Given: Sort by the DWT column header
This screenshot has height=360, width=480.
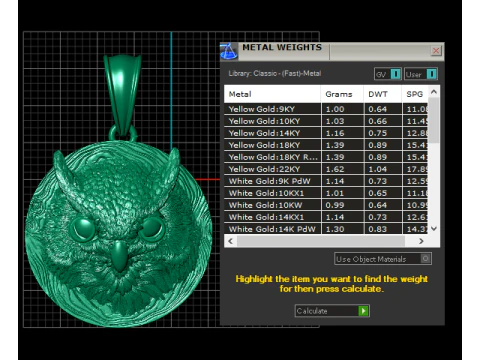Looking at the screenshot, I should click(383, 94).
